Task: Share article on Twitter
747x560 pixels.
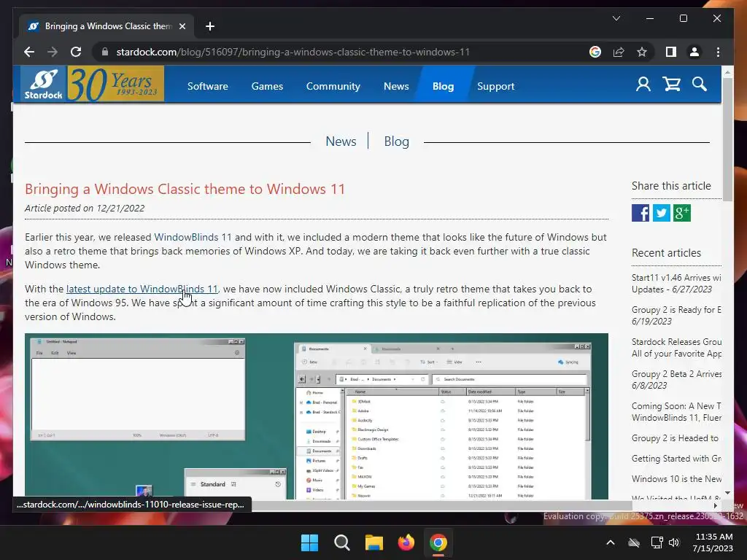Action: click(x=661, y=213)
